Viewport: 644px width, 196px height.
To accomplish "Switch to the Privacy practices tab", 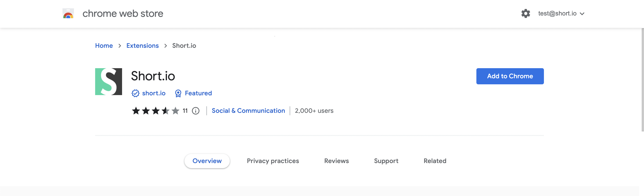I will click(273, 161).
